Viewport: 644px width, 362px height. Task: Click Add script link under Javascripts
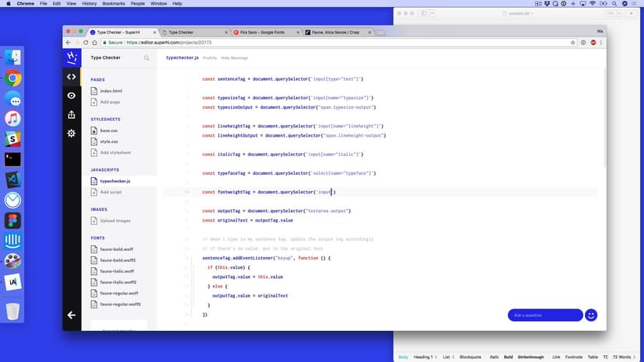(110, 192)
